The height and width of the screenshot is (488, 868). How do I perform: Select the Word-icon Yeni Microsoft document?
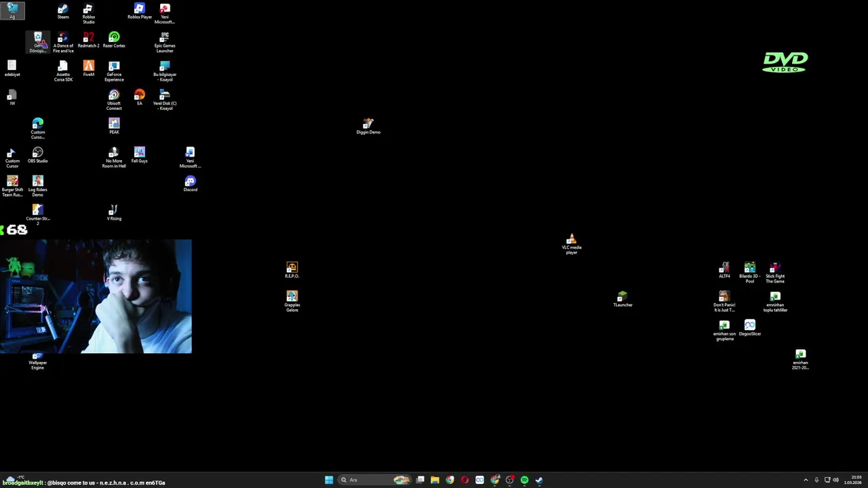(191, 158)
